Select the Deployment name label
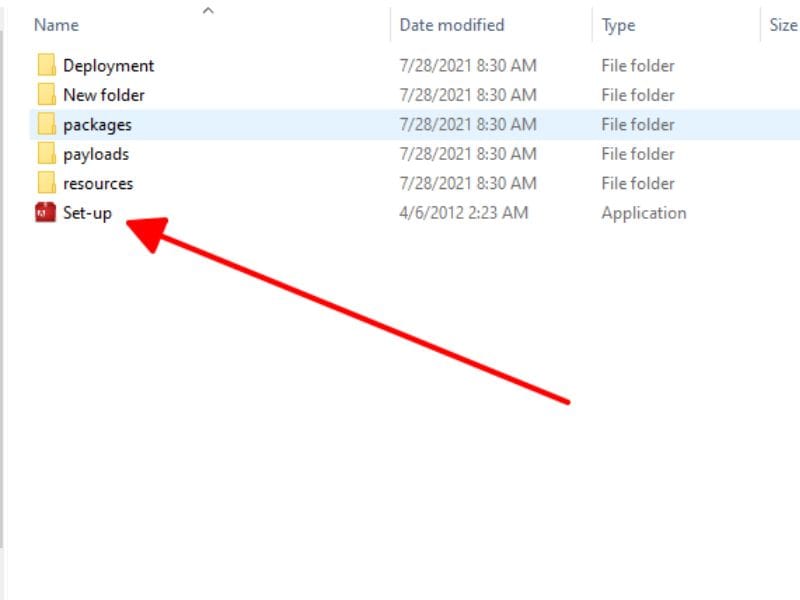The height and width of the screenshot is (600, 800). pos(108,66)
